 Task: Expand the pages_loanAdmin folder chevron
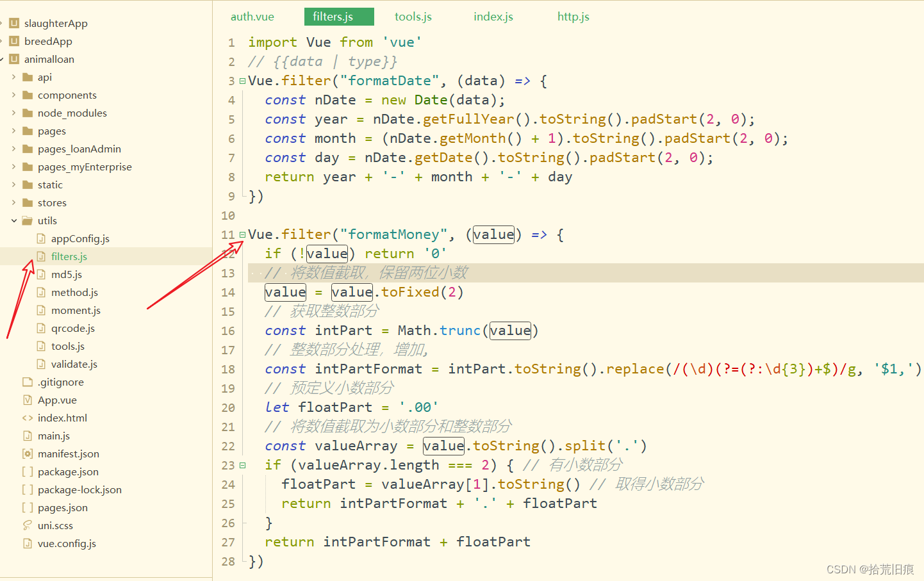point(13,149)
